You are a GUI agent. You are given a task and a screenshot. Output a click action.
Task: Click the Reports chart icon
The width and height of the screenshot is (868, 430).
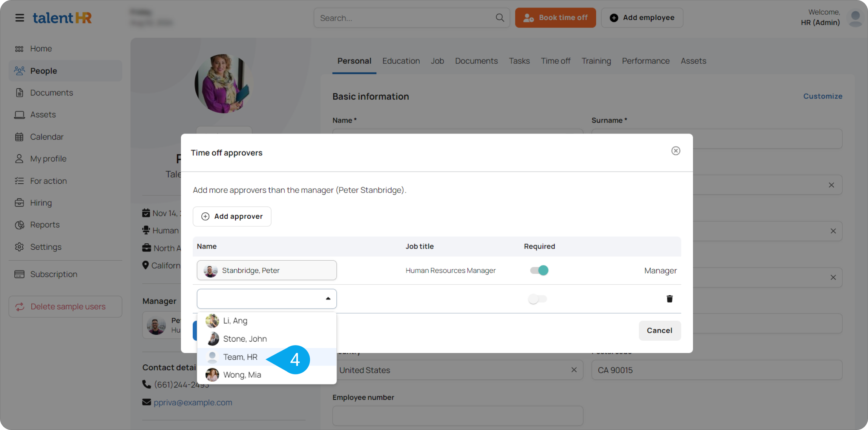19,225
